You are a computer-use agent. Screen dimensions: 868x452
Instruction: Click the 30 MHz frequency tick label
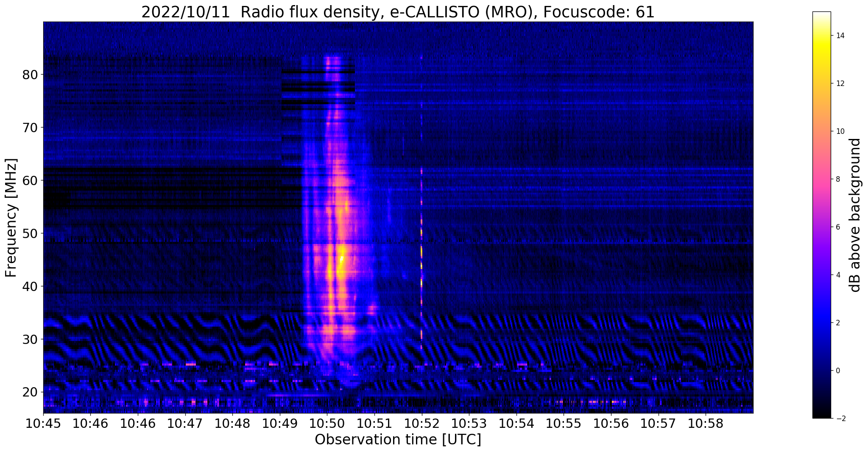[30, 339]
